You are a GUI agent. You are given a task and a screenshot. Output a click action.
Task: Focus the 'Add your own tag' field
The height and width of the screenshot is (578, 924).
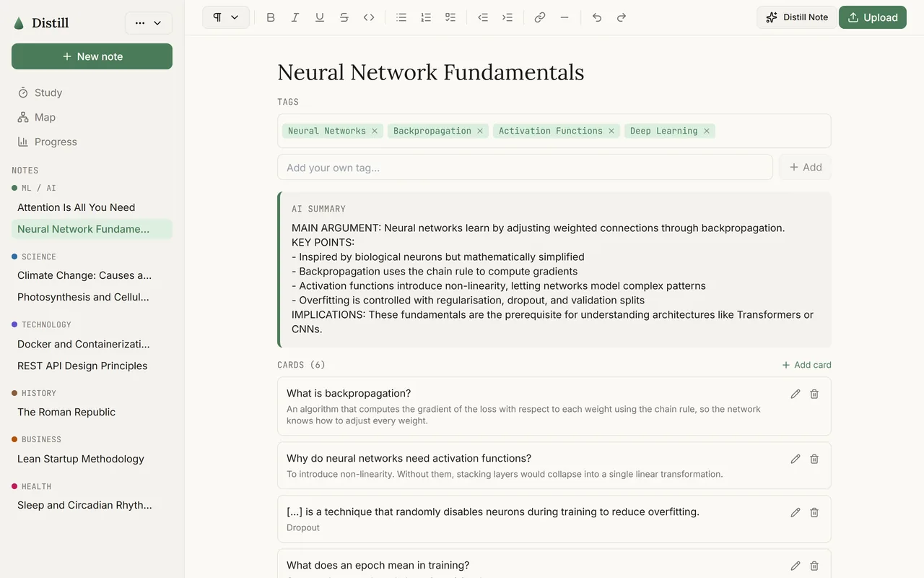coord(525,167)
